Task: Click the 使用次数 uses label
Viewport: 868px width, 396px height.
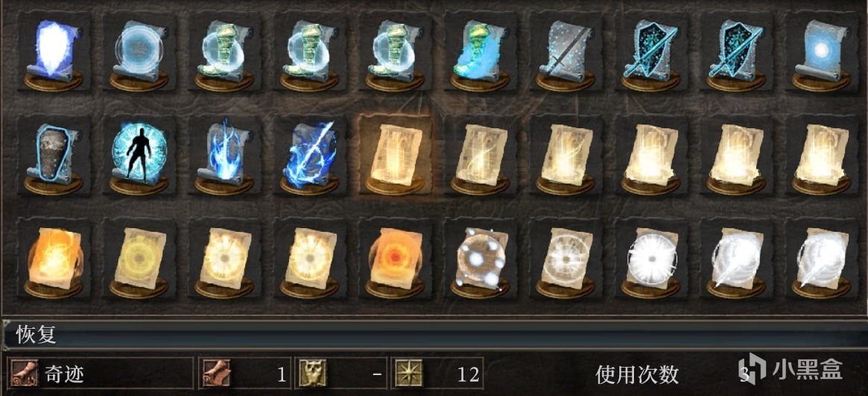Action: tap(637, 375)
